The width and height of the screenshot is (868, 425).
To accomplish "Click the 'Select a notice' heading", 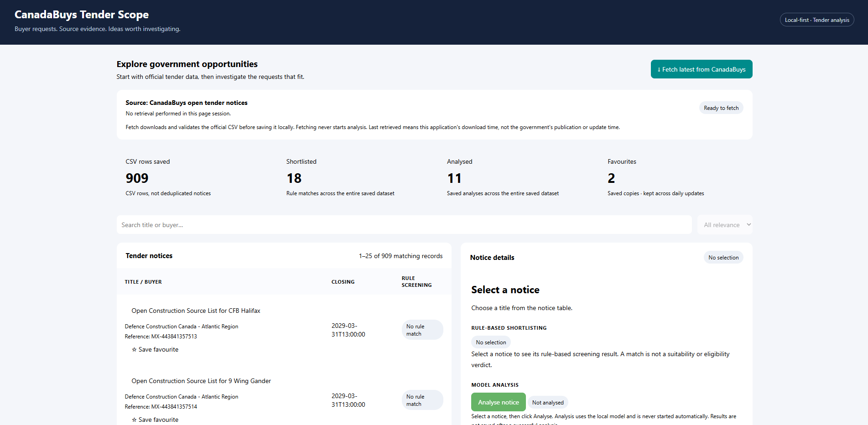I will (x=505, y=290).
